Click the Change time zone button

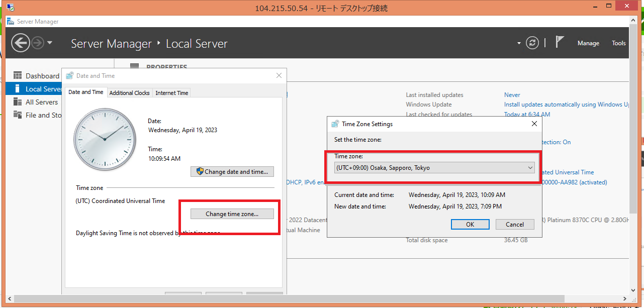point(232,214)
